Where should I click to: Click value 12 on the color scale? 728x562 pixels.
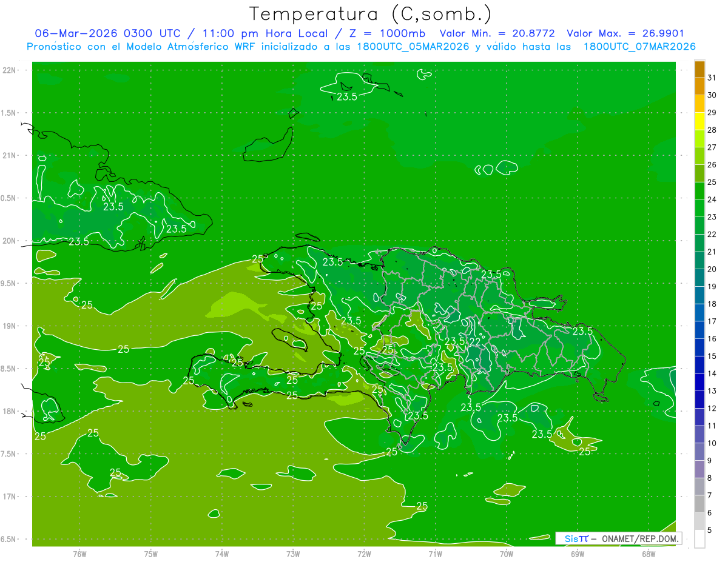(712, 409)
